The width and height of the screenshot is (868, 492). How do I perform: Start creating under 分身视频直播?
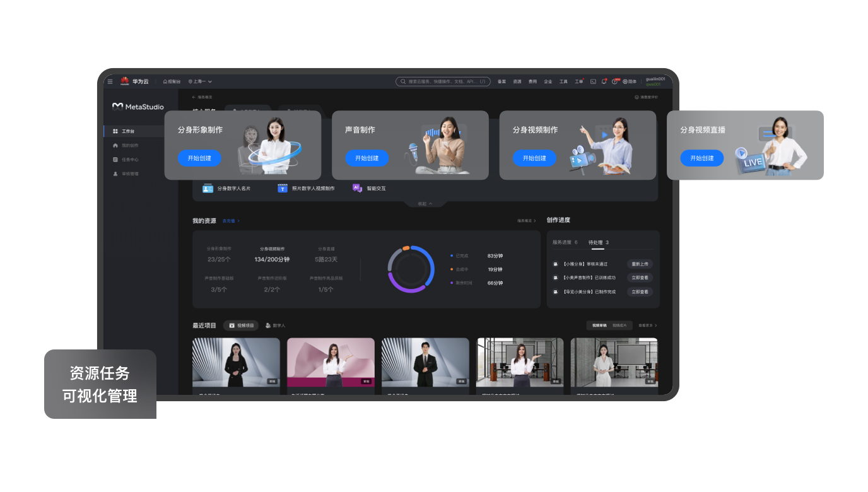click(701, 158)
